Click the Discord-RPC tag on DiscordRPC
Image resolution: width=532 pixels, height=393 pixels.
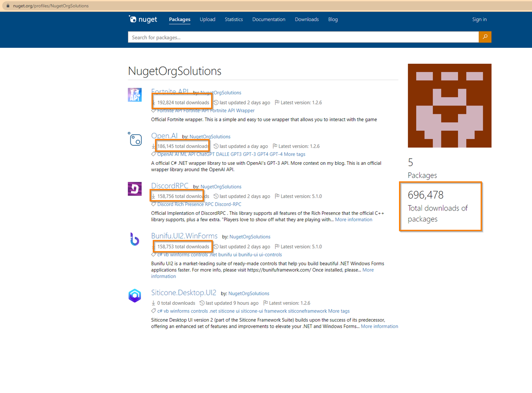pos(228,204)
